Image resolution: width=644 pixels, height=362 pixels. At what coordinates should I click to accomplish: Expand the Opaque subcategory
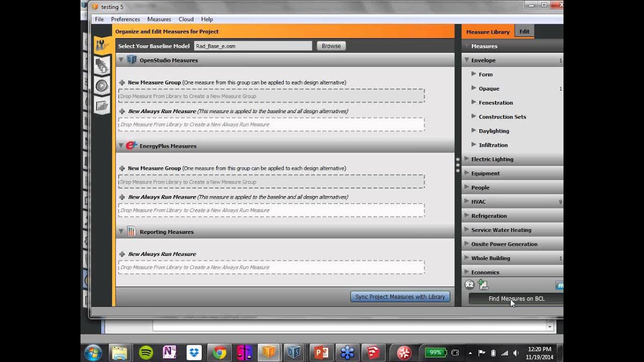[473, 88]
